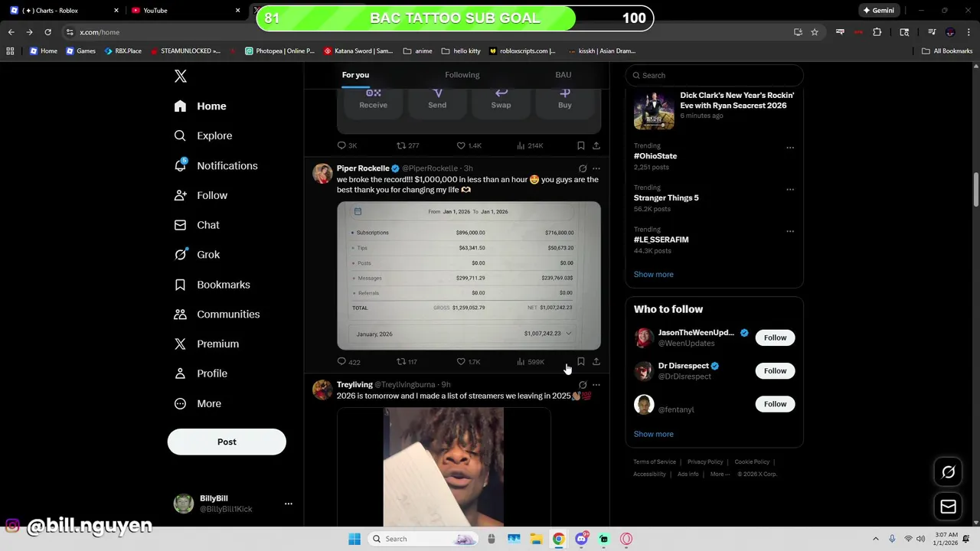View Piper Rockelle's post analytics (599K)
The width and height of the screenshot is (980, 551).
(x=531, y=362)
